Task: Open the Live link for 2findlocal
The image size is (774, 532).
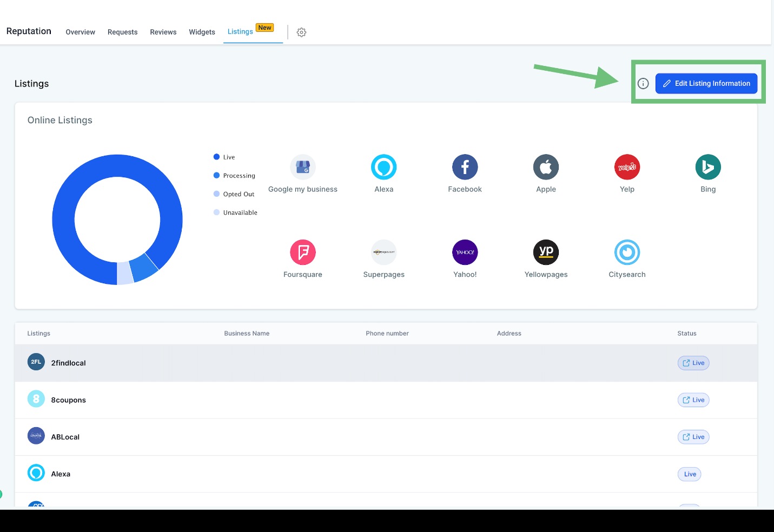Action: (693, 363)
